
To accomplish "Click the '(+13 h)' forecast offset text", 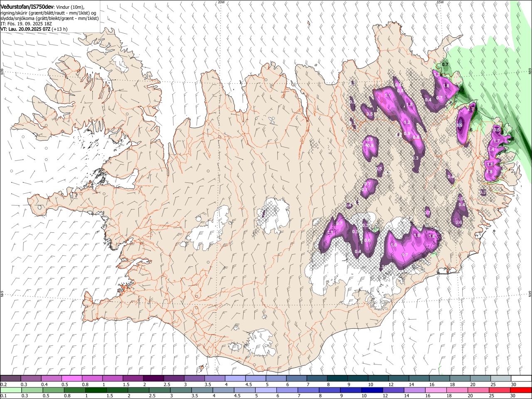I will click(60, 29).
